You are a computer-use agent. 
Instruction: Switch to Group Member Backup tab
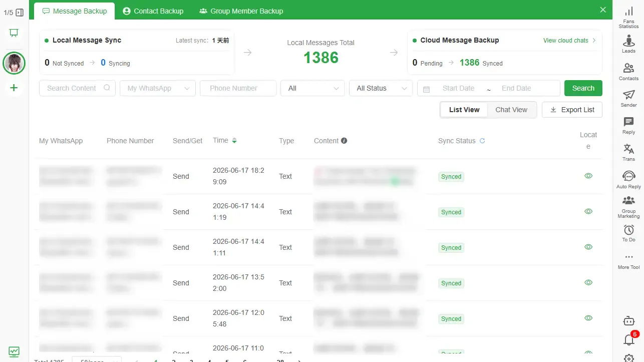point(241,11)
